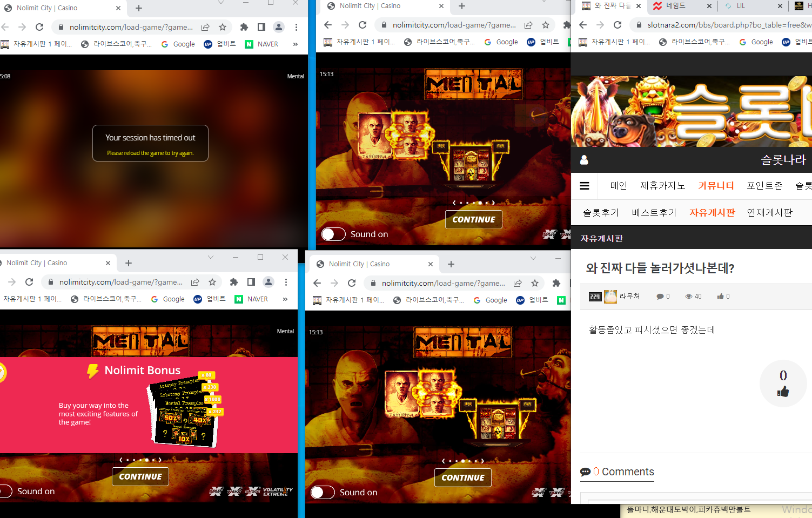This screenshot has height=518, width=812.
Task: Click CONTINUE in the Nolimit Bonus window
Action: [x=140, y=476]
